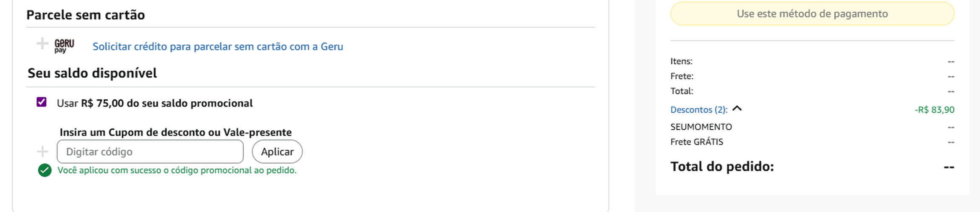Focus the 'Digitar código' coupon field

[x=150, y=151]
